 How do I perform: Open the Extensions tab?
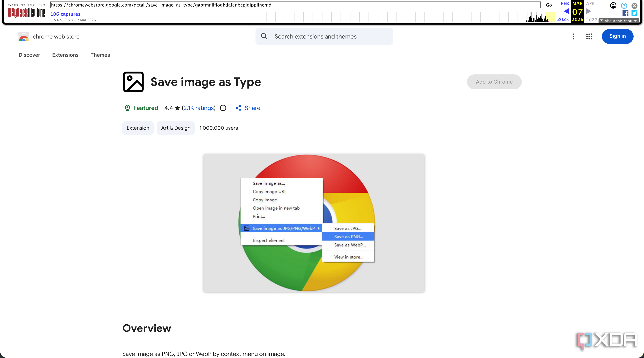[x=65, y=55]
